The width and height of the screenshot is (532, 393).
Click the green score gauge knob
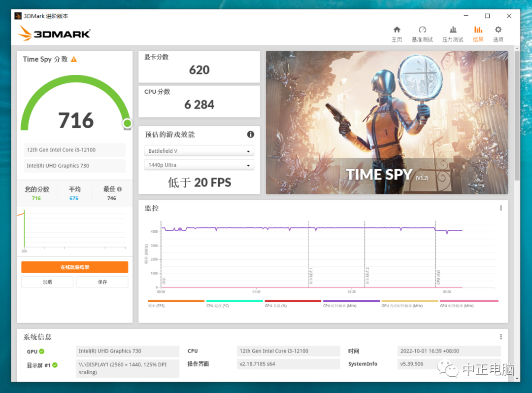click(127, 123)
